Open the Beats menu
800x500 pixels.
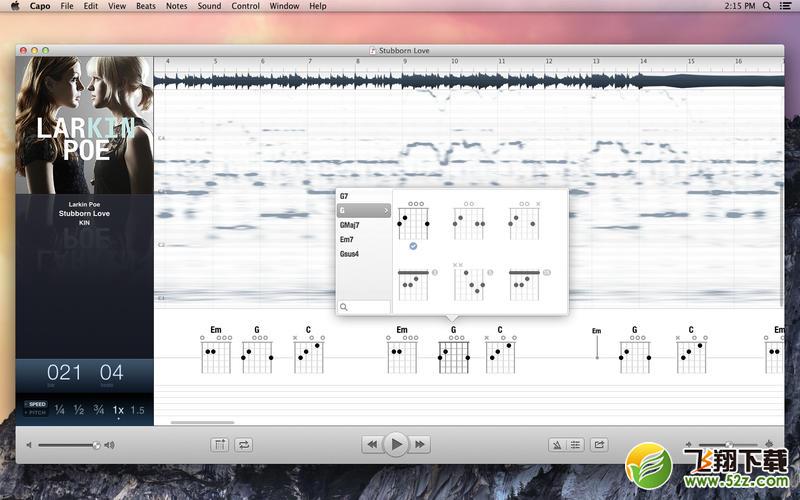[146, 6]
